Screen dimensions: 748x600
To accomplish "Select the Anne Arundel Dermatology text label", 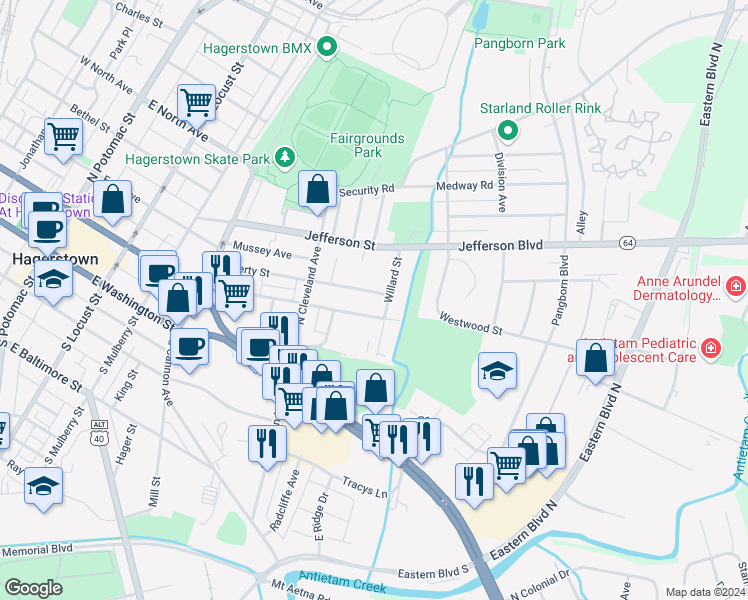I will pyautogui.click(x=676, y=288).
